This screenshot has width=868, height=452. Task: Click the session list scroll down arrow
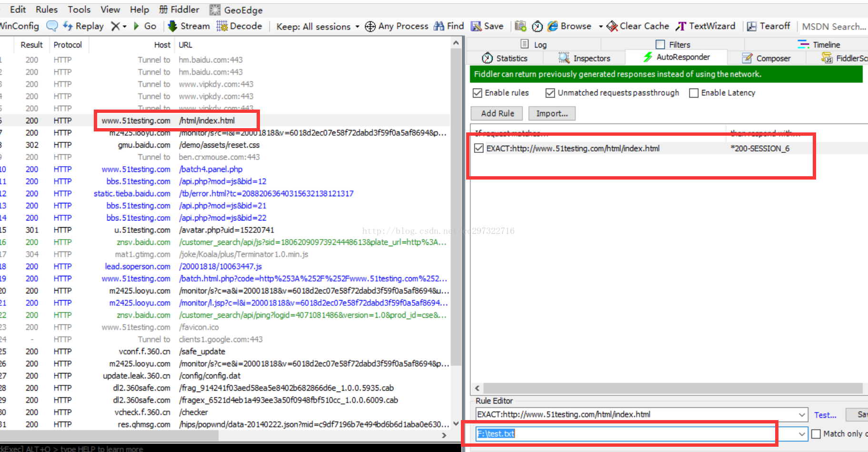[456, 423]
